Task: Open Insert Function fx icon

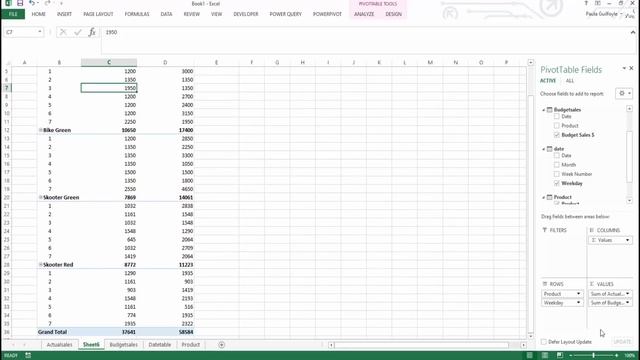Action: (x=92, y=32)
